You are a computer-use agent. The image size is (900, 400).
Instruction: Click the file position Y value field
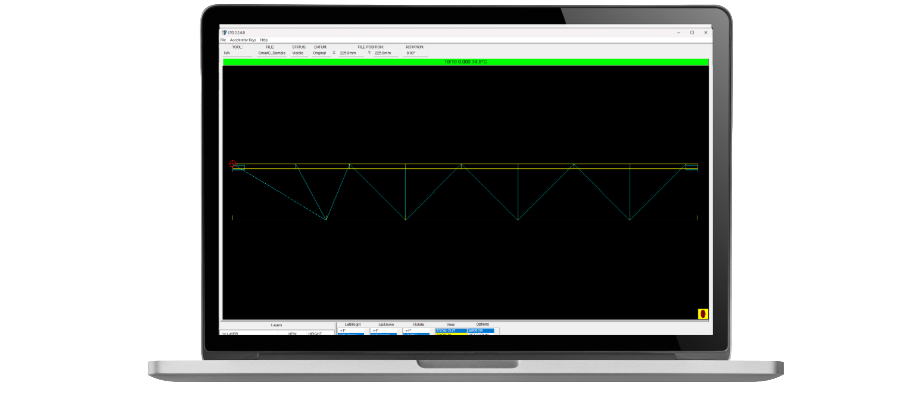[385, 53]
